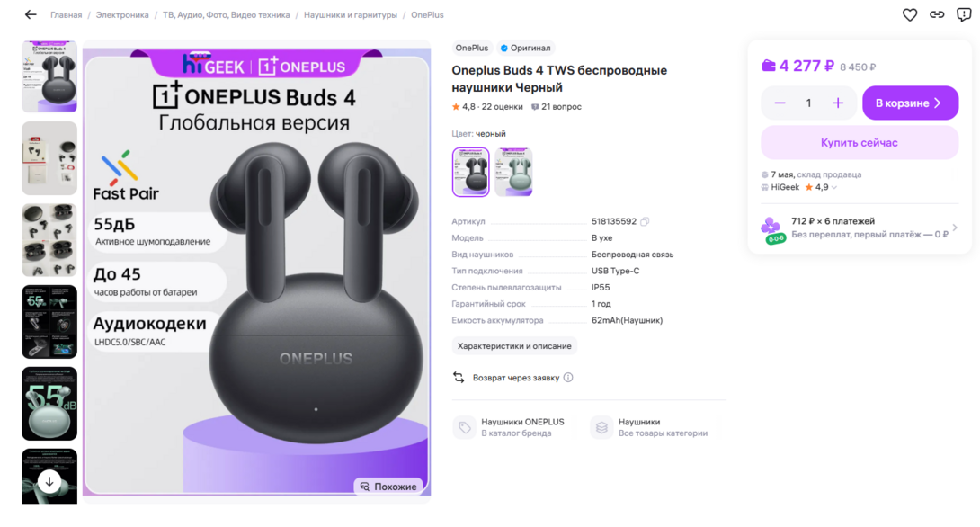Click the Купить сейчас button
This screenshot has width=980, height=527.
(860, 142)
